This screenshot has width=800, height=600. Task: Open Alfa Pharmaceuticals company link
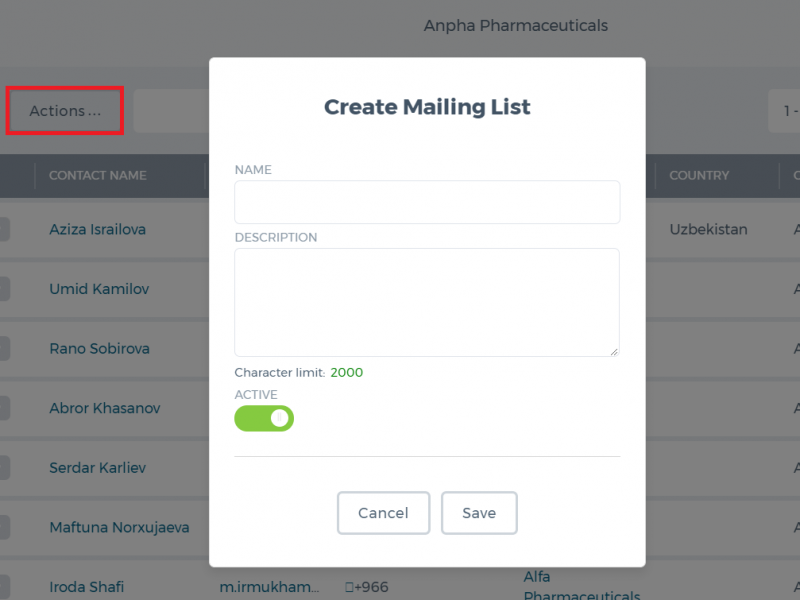(x=582, y=586)
